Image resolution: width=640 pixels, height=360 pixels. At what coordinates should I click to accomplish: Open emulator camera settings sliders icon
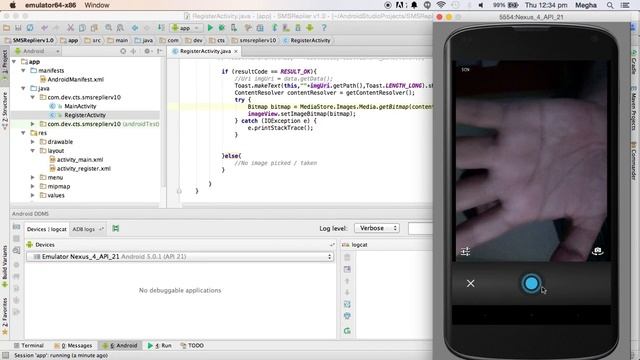click(465, 251)
